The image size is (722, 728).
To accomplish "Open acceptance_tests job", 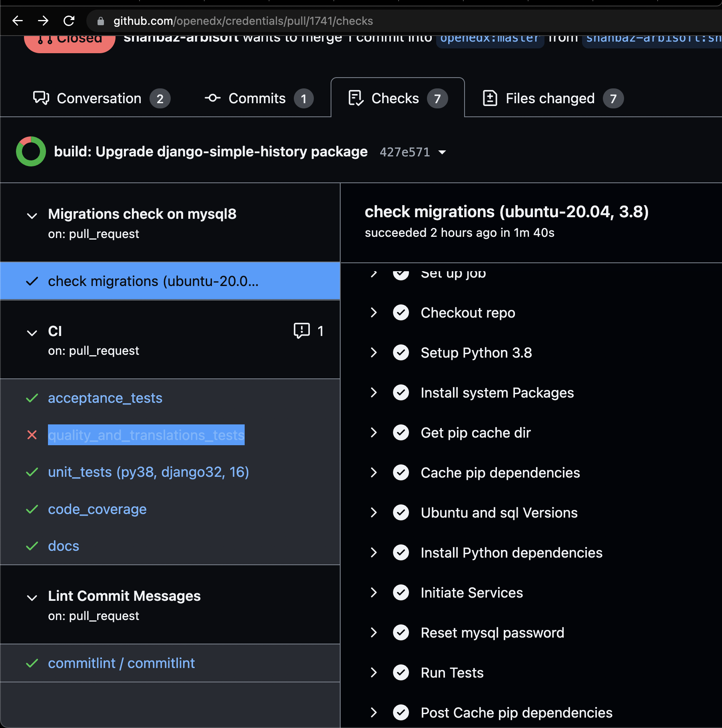I will pyautogui.click(x=105, y=398).
